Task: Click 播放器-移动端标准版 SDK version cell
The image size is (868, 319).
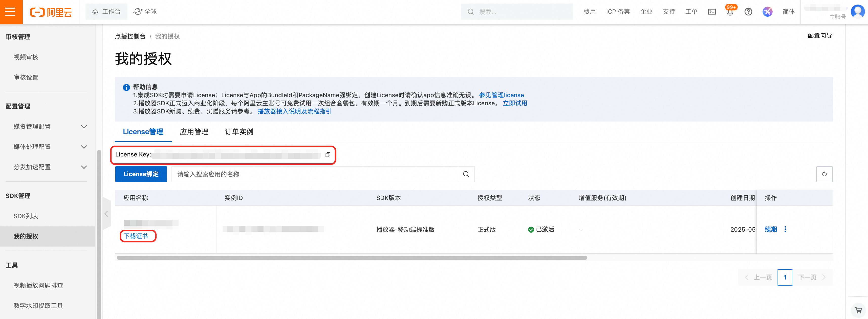Action: pyautogui.click(x=405, y=229)
